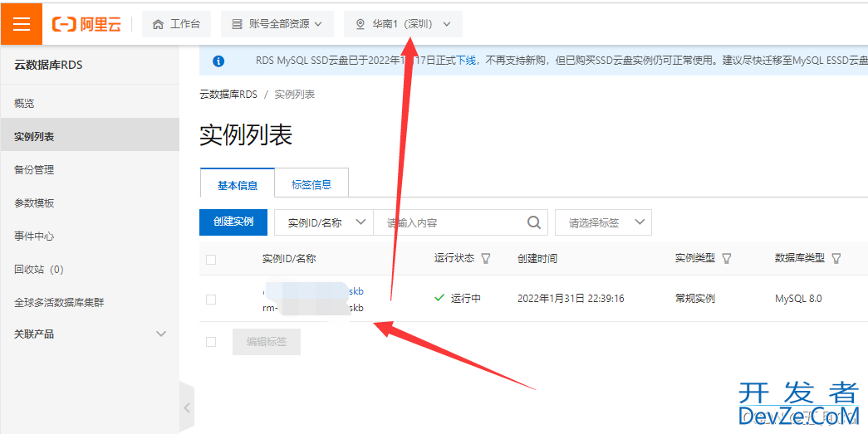The image size is (868, 434).
Task: Click the MySQL 8.0 cell
Action: tap(798, 299)
